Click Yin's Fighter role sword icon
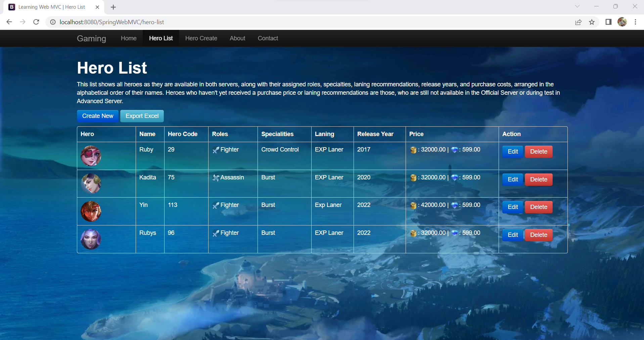The height and width of the screenshot is (340, 644). 216,205
